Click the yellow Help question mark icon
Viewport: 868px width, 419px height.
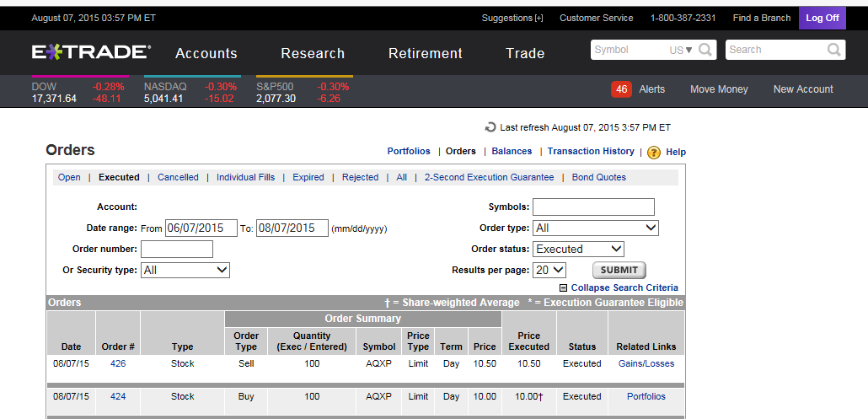click(653, 153)
